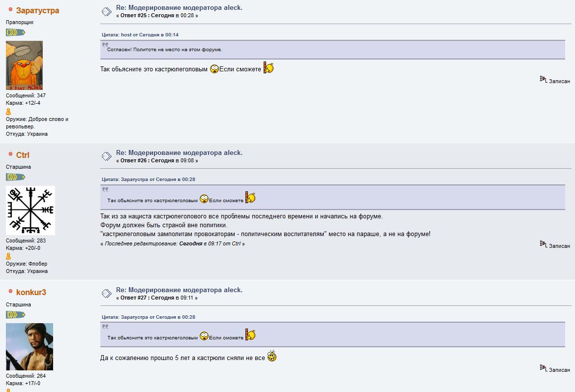Viewport: 575px width, 392px height.
Task: Click the post icon beside reply #26 title
Action: click(107, 156)
